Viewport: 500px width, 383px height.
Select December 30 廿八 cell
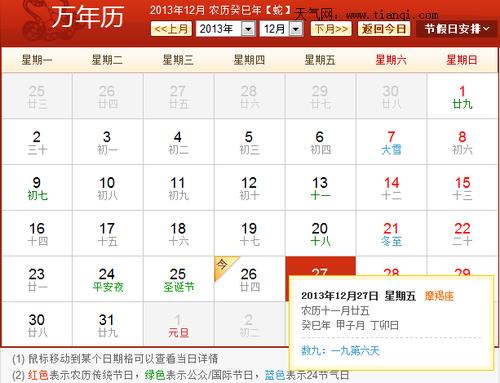point(37,324)
